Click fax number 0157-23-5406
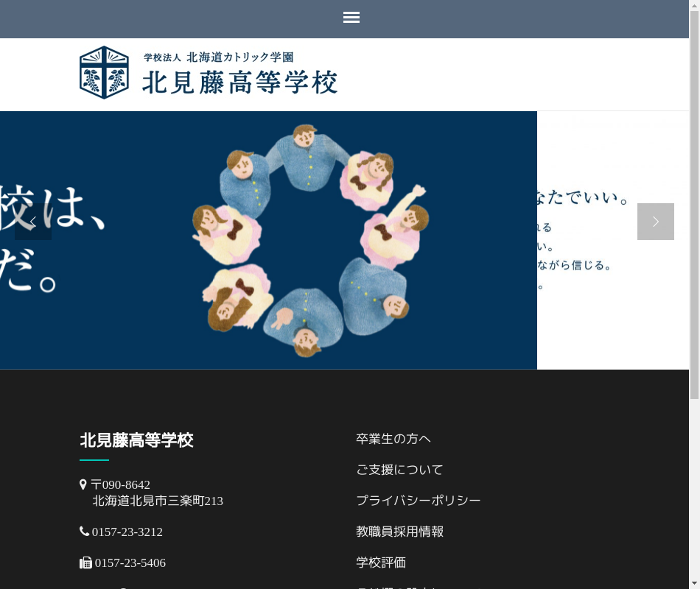The width and height of the screenshot is (700, 589). coord(130,563)
